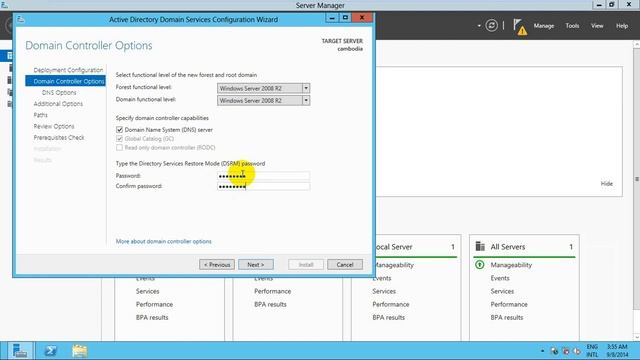This screenshot has height=360, width=640.
Task: Open the dropdown arrow beside refresh icon
Action: point(479,26)
